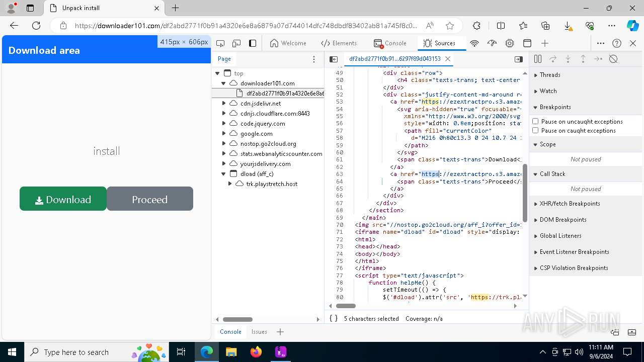The image size is (644, 362).
Task: Enable Pause on caught exceptions
Action: [x=535, y=131]
